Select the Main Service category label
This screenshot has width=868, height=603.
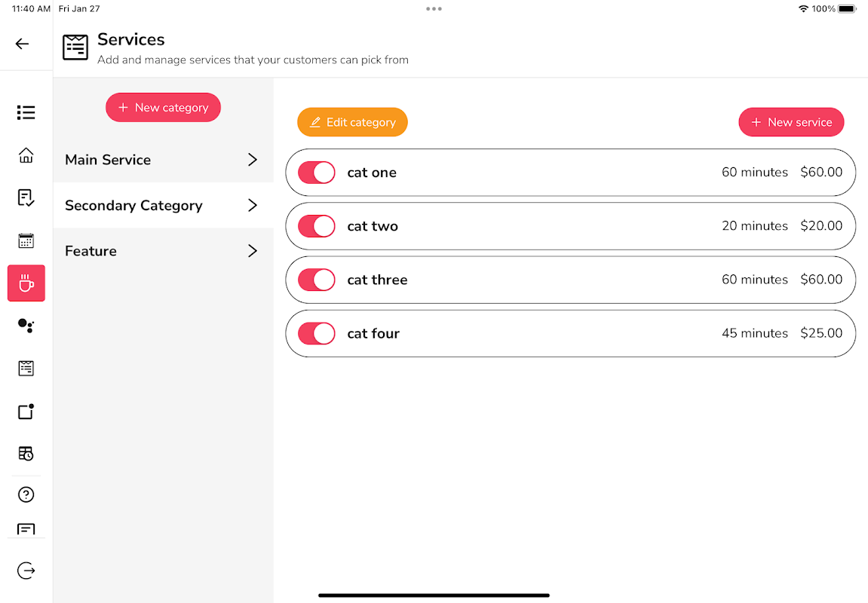click(x=108, y=160)
